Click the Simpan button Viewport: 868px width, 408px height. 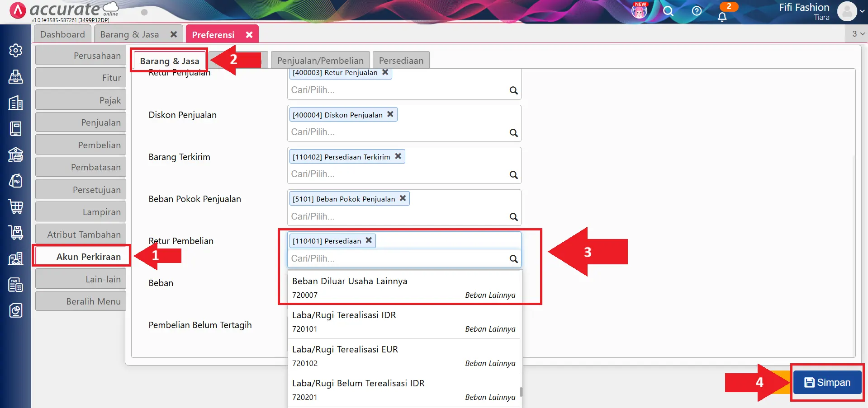click(x=827, y=382)
